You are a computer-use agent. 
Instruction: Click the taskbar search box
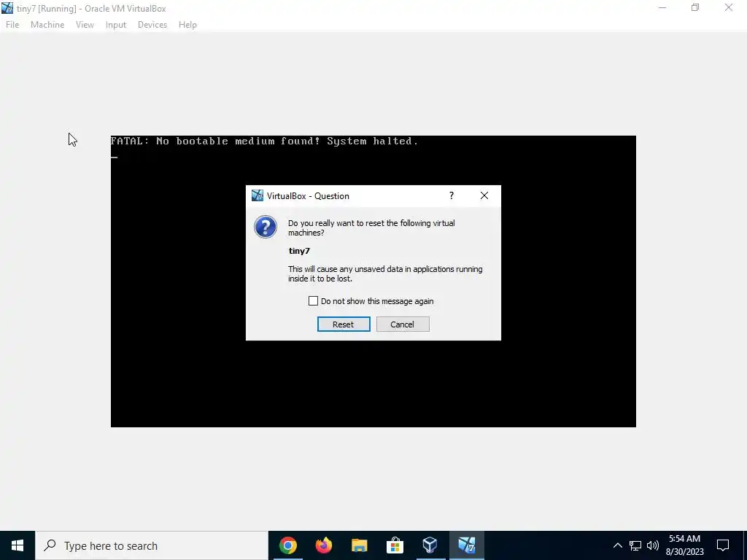point(152,545)
